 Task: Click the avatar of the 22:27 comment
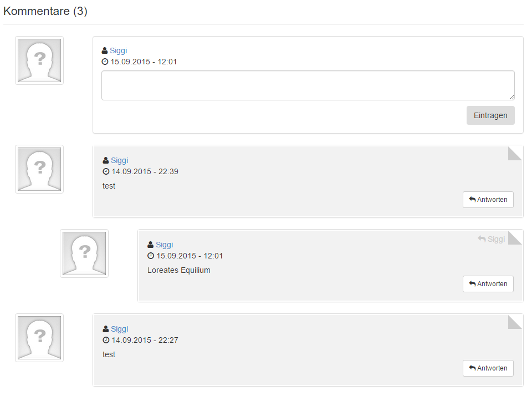tap(39, 338)
